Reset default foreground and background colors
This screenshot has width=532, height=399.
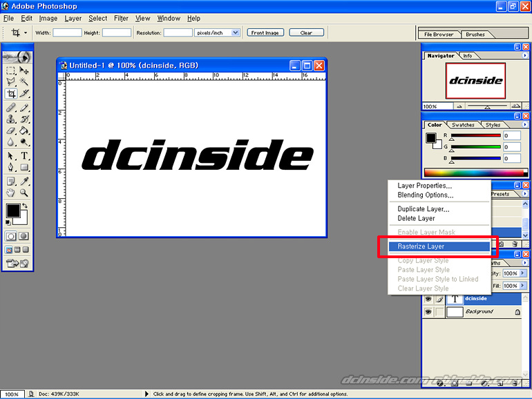coord(8,222)
